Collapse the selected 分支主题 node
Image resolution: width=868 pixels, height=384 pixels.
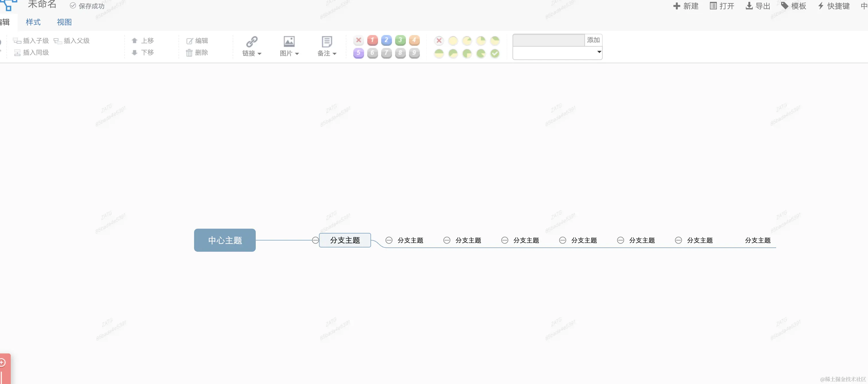[x=315, y=240]
